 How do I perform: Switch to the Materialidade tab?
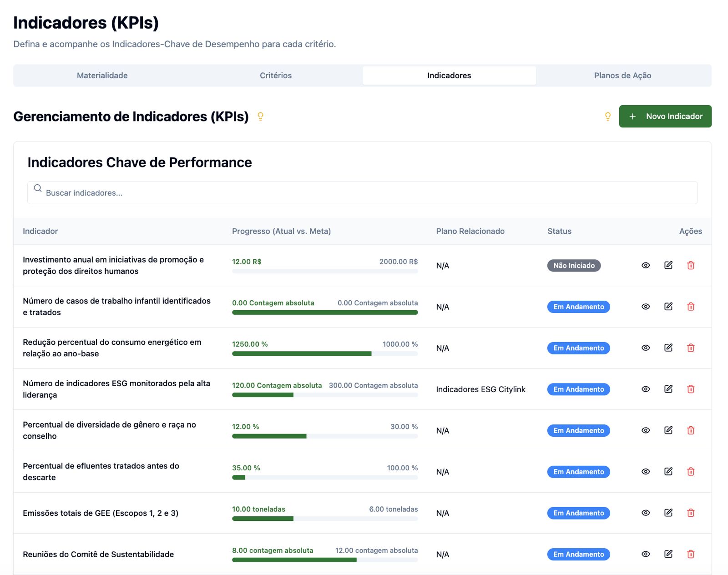(x=102, y=76)
